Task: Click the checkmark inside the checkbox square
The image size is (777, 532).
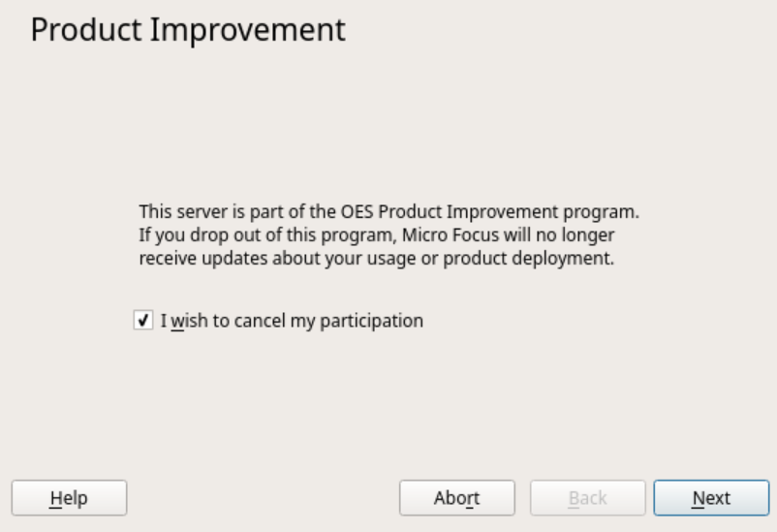Action: (x=142, y=321)
